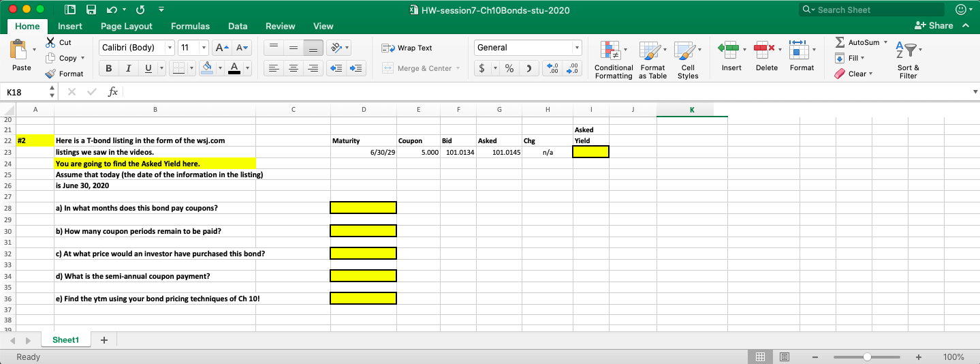This screenshot has width=980, height=364.
Task: Click the Insert cells icon
Action: [729, 48]
